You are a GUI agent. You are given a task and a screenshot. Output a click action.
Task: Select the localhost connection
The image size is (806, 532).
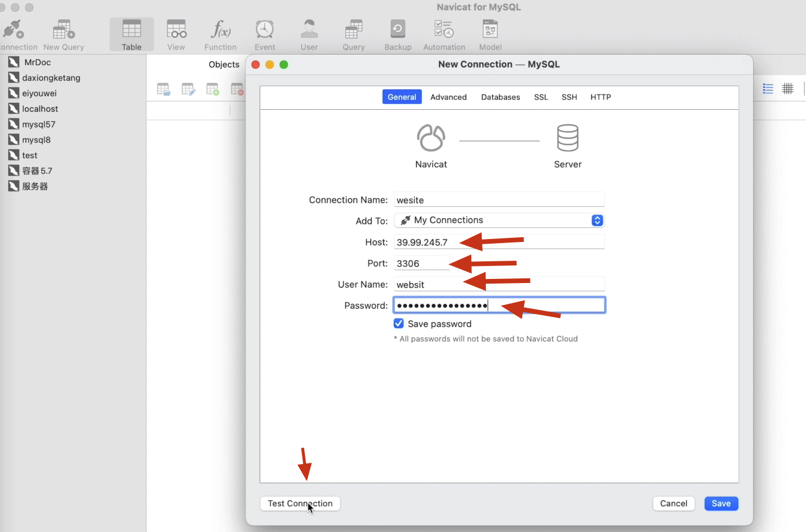pyautogui.click(x=33, y=109)
